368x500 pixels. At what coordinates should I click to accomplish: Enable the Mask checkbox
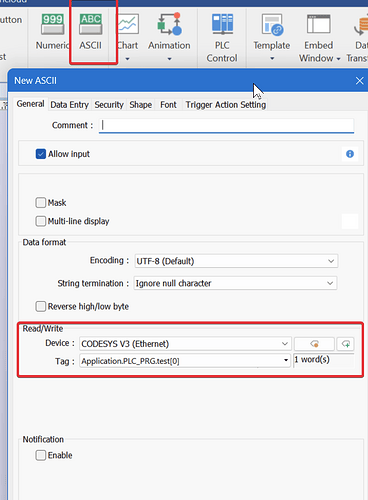41,203
